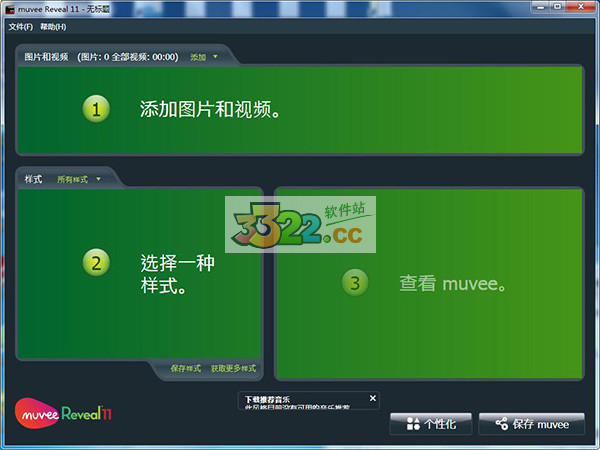
Task: Click the 查看 muvee preview text
Action: coord(452,284)
